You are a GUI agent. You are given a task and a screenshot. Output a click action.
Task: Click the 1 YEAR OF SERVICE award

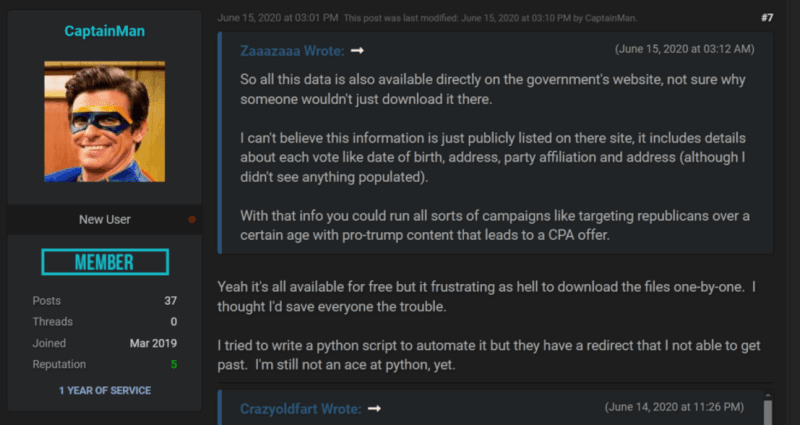pyautogui.click(x=105, y=391)
